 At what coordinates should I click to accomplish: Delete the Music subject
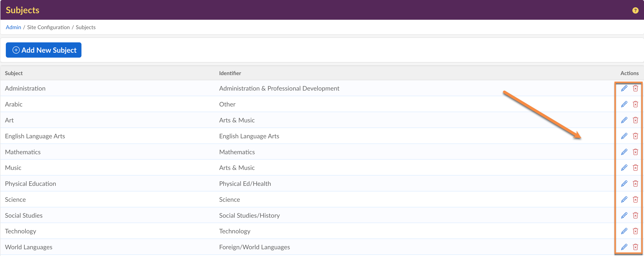click(635, 168)
